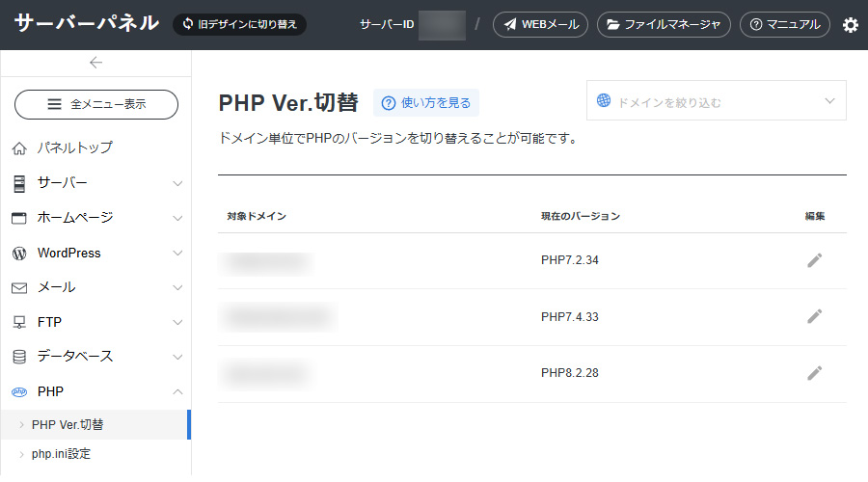Open php.ini設定 submenu item
868x482 pixels.
coord(61,453)
